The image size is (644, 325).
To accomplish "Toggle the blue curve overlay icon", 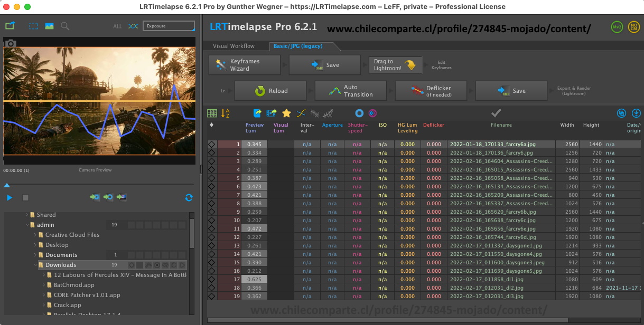I will (134, 26).
